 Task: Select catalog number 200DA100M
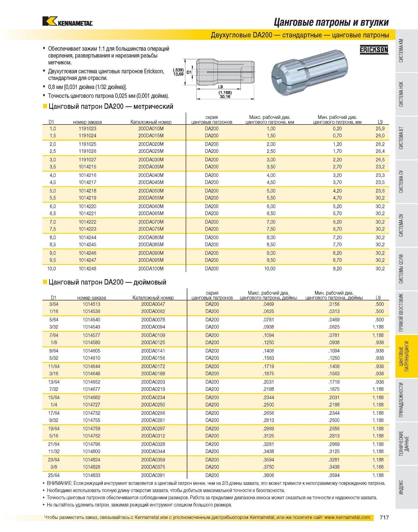151,269
